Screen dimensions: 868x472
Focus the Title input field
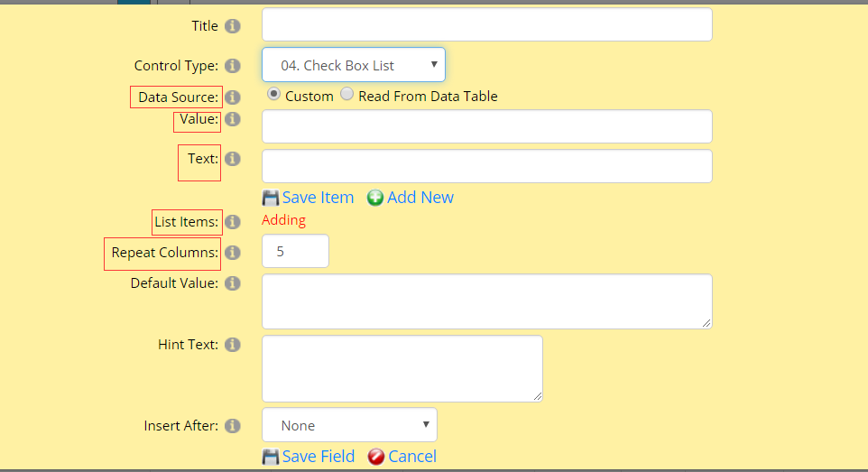pyautogui.click(x=487, y=24)
